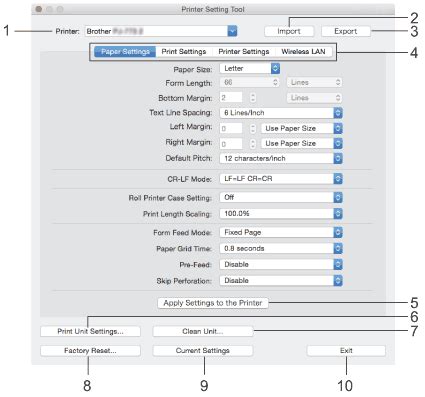Viewport: 425px width, 397px height.
Task: Expand the Roll Printer Case Setting dropdown
Action: click(281, 197)
